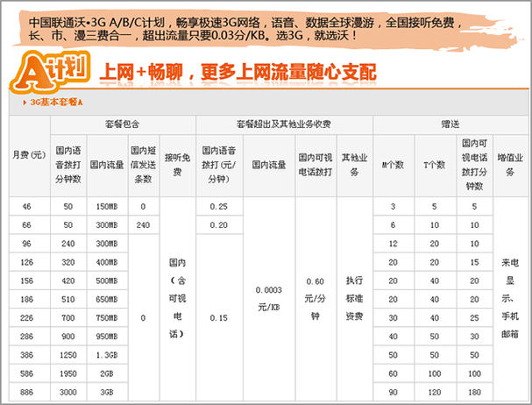The height and width of the screenshot is (405, 532).
Task: Click the 接听免费 column header
Action: [x=177, y=166]
